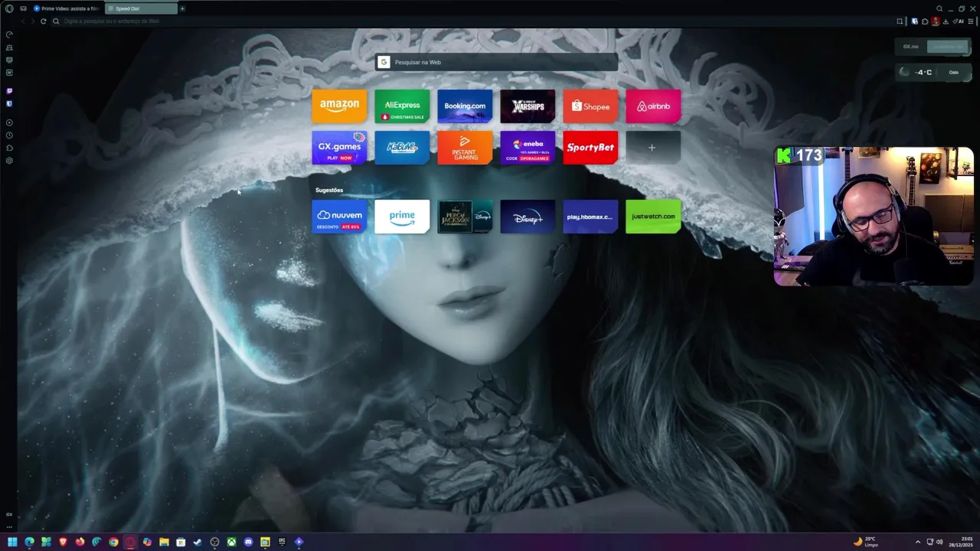
Task: Open History clock icon in sidebar
Action: tap(9, 135)
